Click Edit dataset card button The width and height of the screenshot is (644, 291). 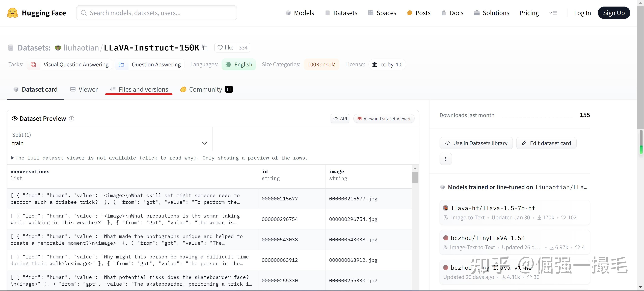tap(546, 143)
